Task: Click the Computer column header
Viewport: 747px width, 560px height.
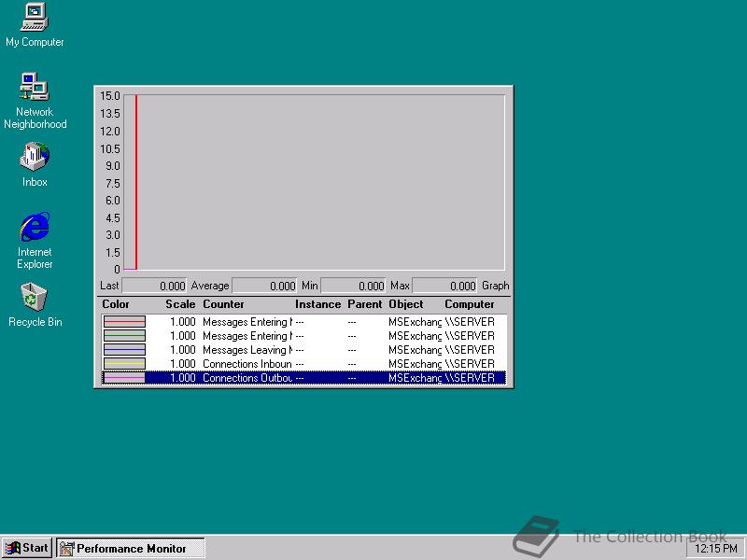Action: pos(470,304)
